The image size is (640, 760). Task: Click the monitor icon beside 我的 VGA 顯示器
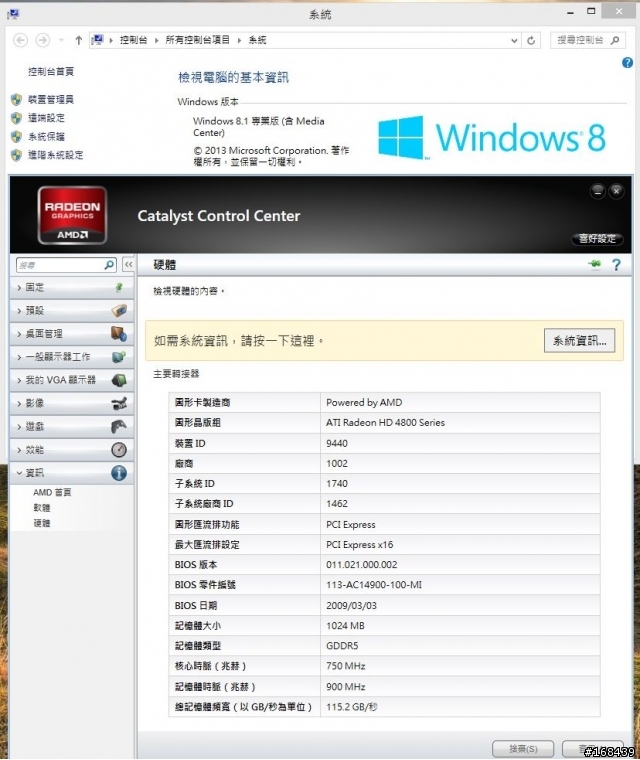(x=119, y=380)
